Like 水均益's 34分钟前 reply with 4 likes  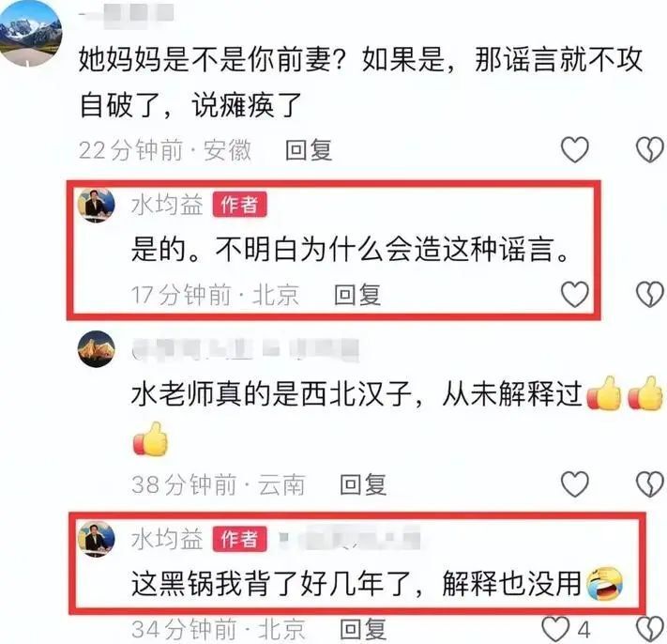(x=555, y=629)
